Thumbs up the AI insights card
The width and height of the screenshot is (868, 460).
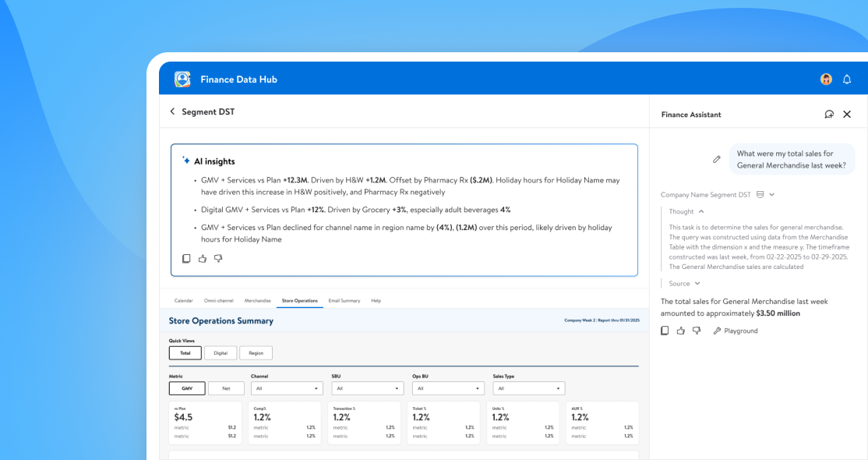coord(203,259)
